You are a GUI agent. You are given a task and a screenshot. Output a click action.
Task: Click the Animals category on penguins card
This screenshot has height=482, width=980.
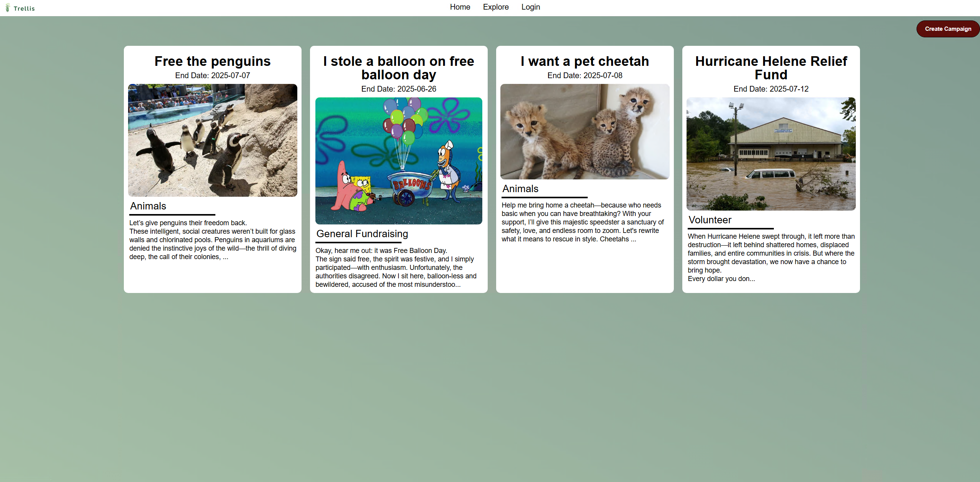pos(148,206)
